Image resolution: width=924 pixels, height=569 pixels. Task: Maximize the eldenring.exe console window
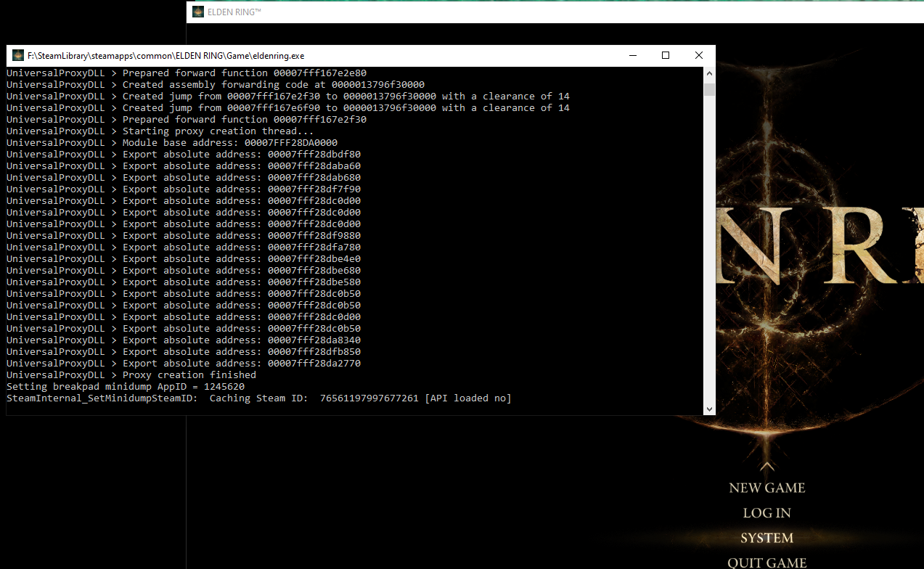pyautogui.click(x=666, y=55)
